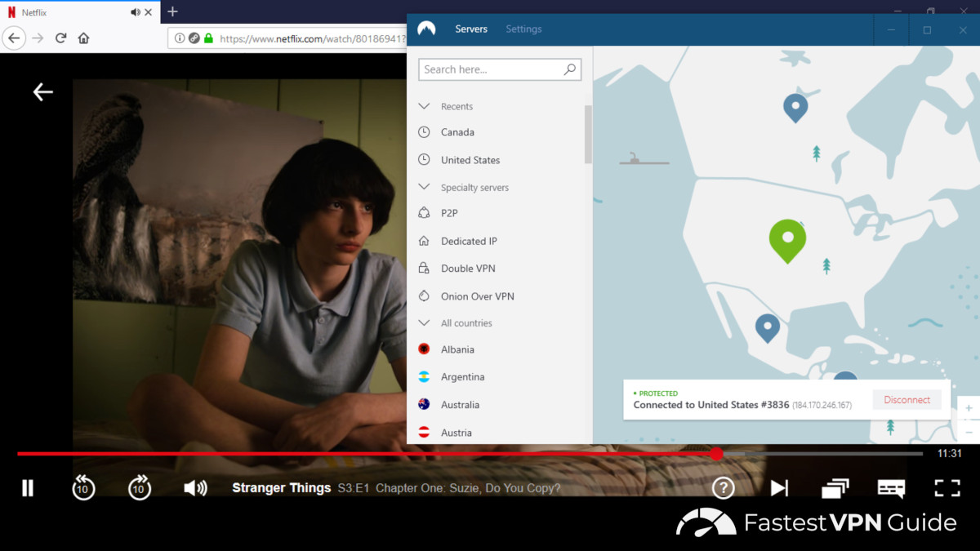The image size is (980, 551).
Task: Play the next episode
Action: [779, 488]
